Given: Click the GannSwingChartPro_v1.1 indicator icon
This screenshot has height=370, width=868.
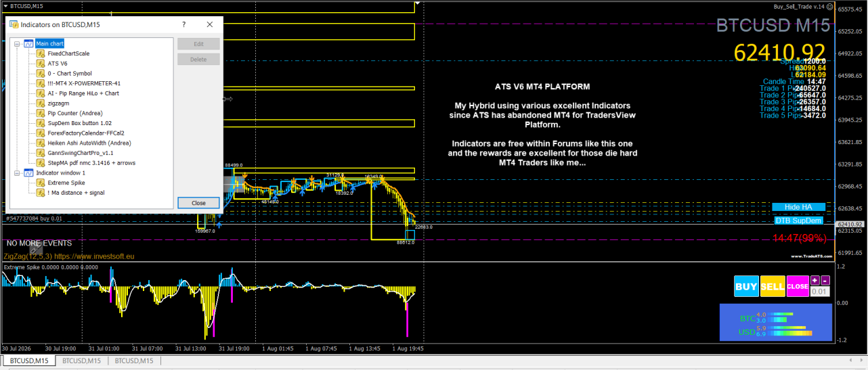Looking at the screenshot, I should [41, 153].
